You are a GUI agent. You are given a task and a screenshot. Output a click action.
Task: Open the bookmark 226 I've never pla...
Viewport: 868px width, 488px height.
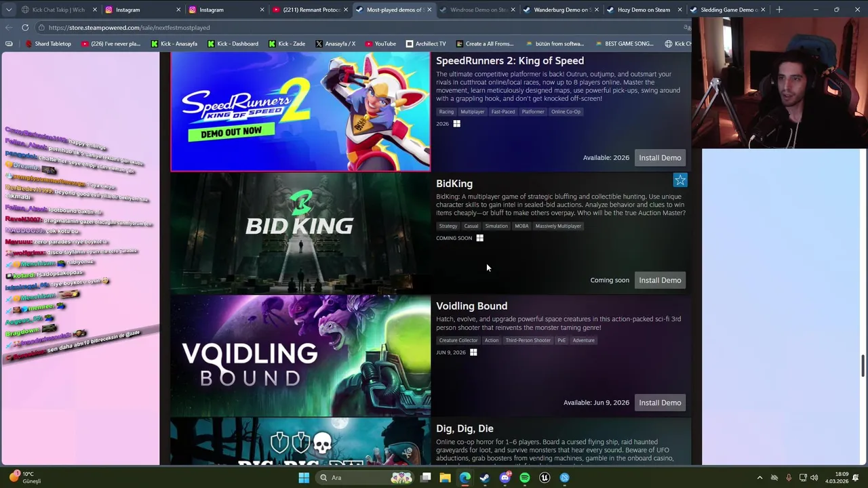[111, 43]
